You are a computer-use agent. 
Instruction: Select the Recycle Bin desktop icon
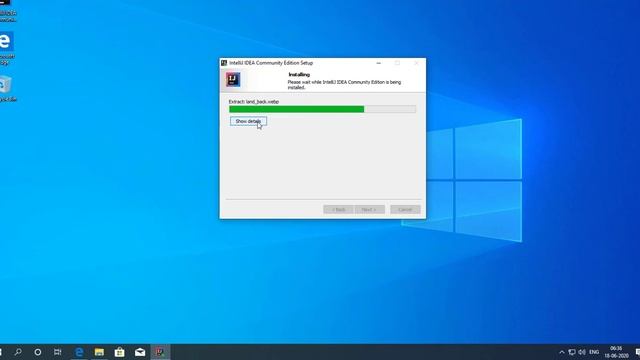[x=6, y=89]
